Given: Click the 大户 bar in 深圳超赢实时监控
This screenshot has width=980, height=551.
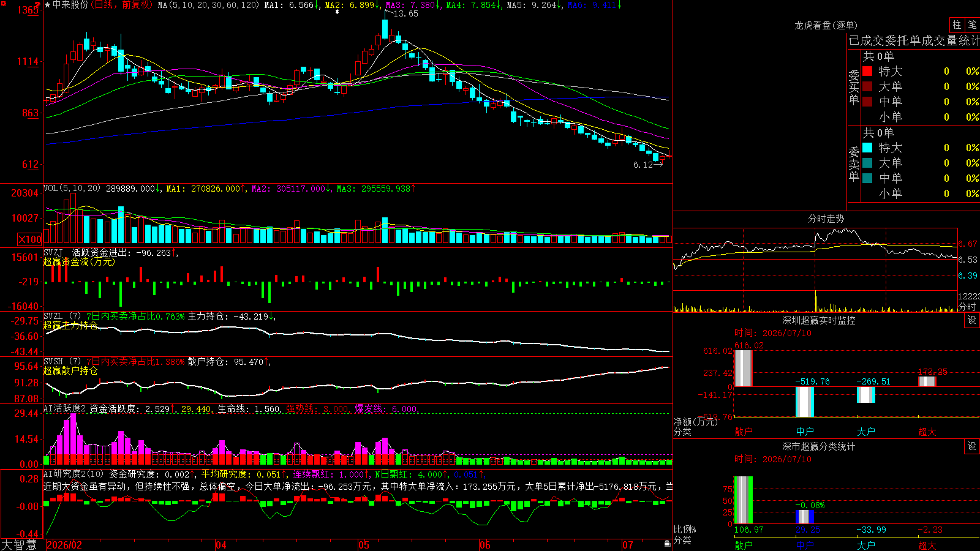Looking at the screenshot, I should click(x=866, y=395).
